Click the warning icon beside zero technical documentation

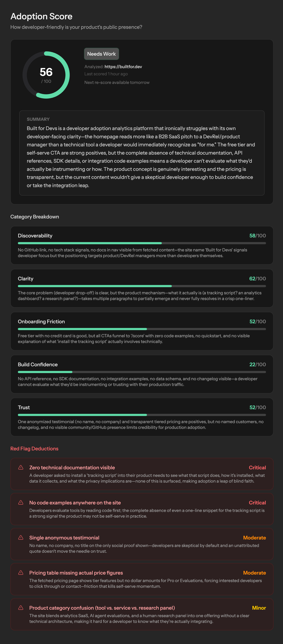click(x=21, y=468)
